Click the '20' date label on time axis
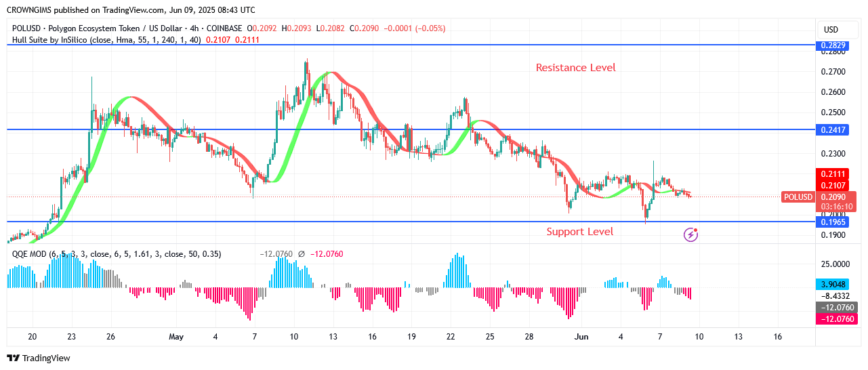868x370 pixels. (x=32, y=336)
